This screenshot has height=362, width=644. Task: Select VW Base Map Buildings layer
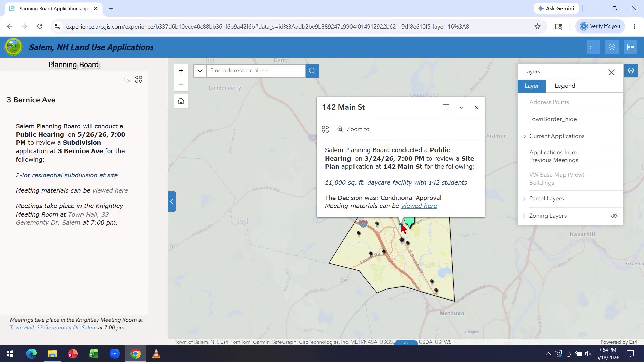click(558, 179)
